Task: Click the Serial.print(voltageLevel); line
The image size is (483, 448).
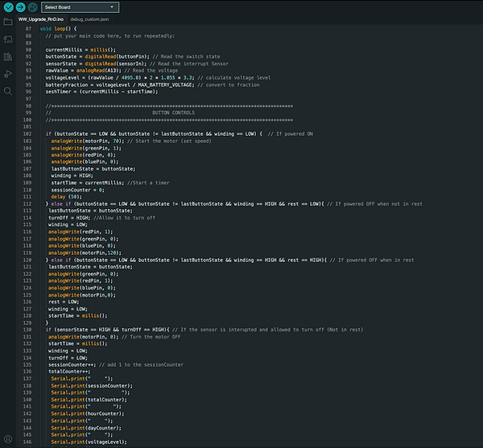Action: [x=89, y=441]
